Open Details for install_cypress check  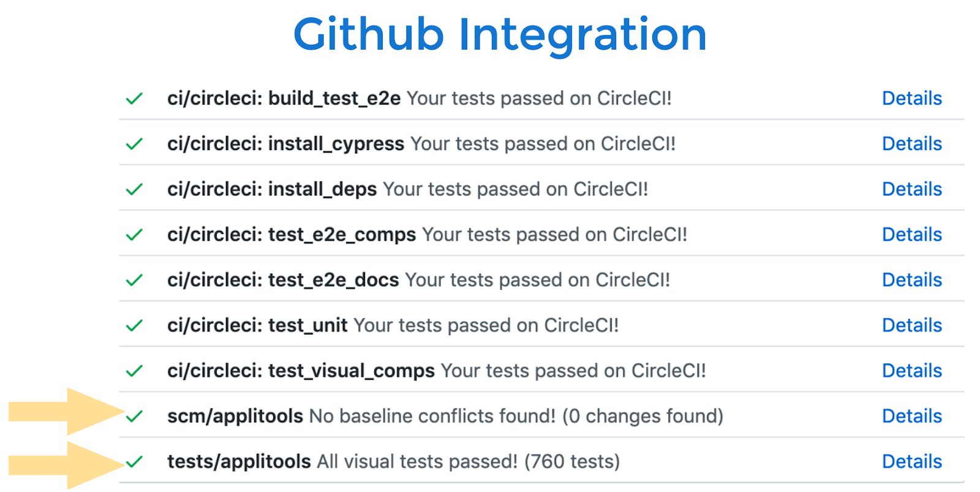click(x=911, y=144)
